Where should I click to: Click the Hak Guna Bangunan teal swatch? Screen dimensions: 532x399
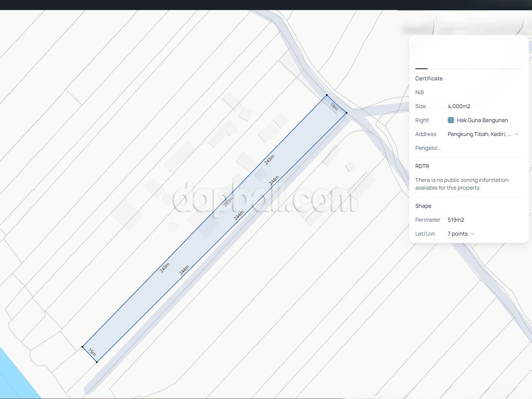pos(450,120)
